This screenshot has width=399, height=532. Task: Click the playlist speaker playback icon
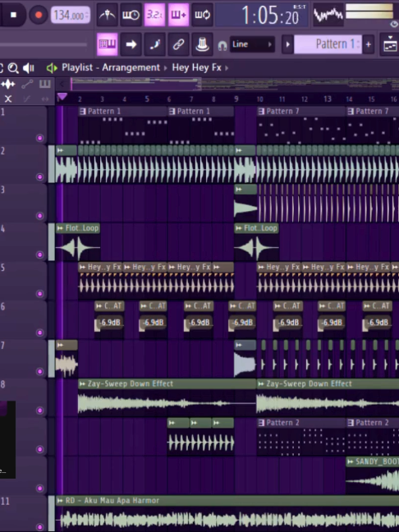29,68
